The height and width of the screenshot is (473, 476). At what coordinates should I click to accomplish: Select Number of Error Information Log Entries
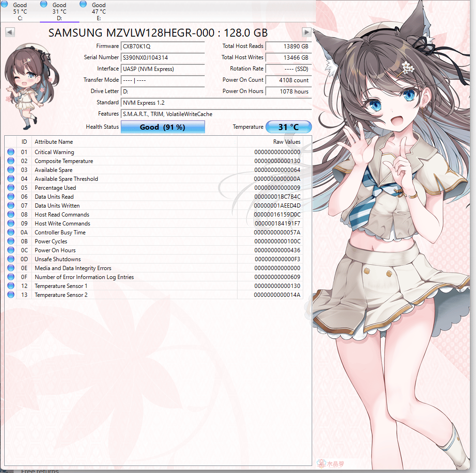[84, 277]
